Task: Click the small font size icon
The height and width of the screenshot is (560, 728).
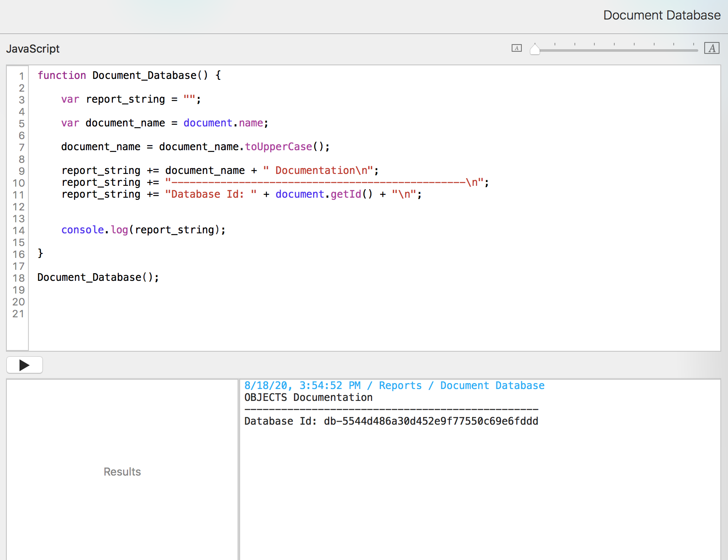Action: coord(516,48)
